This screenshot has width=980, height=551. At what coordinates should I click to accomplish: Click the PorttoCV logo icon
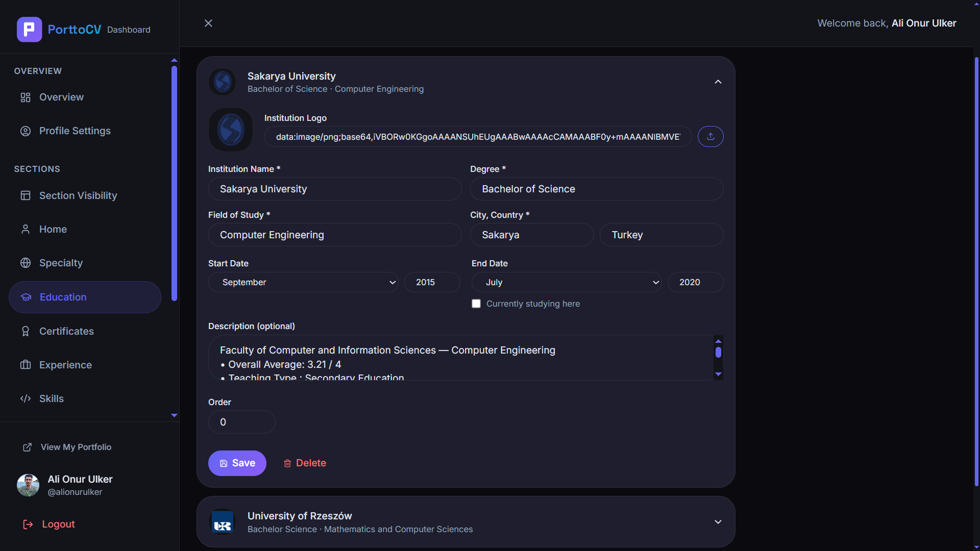(29, 30)
